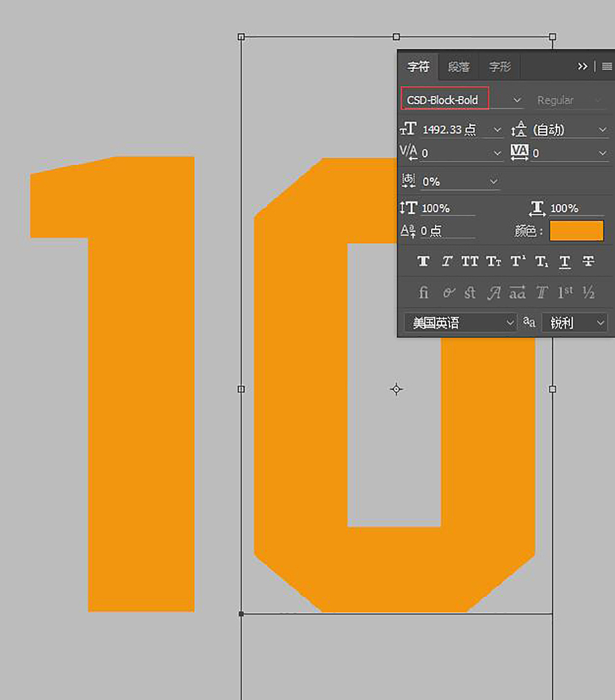The image size is (615, 700).
Task: Expand the font family dropdown arrow
Action: [x=517, y=100]
